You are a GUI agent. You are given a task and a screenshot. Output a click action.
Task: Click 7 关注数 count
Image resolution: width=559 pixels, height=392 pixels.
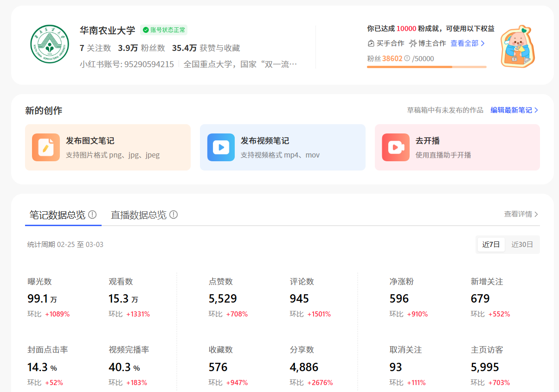click(x=95, y=48)
